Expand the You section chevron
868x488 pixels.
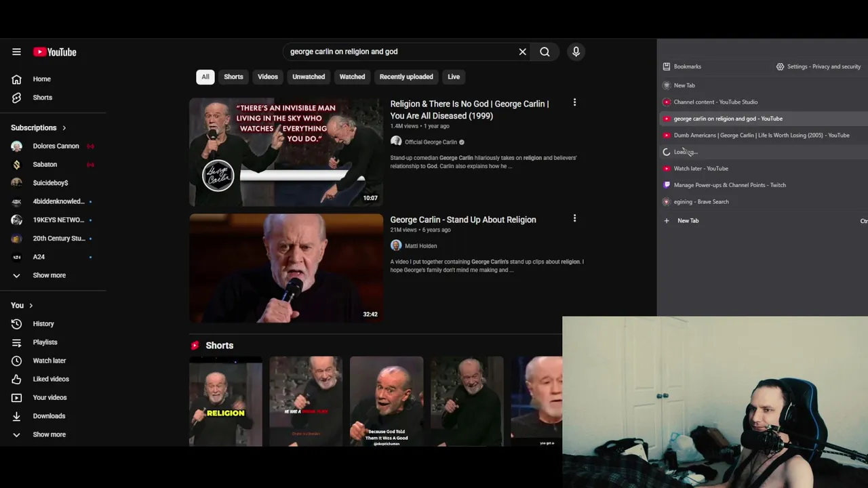pyautogui.click(x=31, y=306)
